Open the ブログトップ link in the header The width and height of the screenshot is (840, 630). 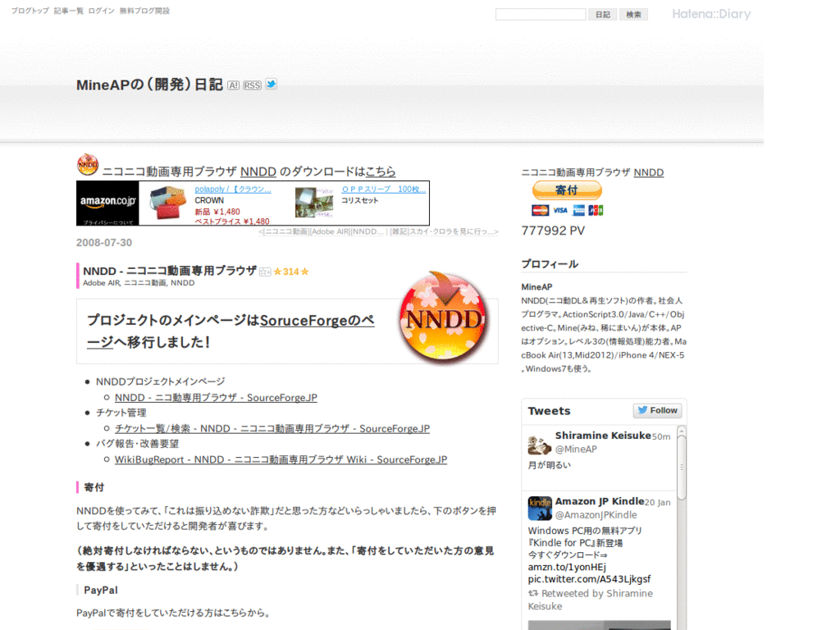(30, 11)
